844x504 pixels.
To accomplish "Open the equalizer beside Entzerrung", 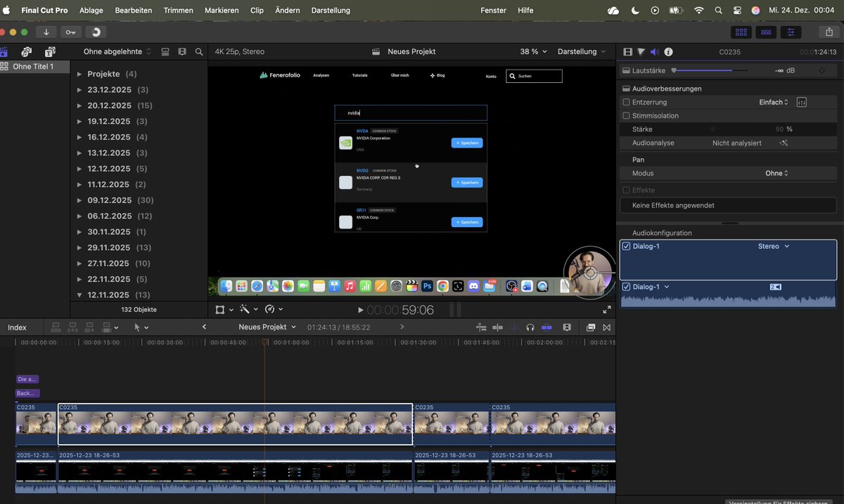I will (801, 102).
